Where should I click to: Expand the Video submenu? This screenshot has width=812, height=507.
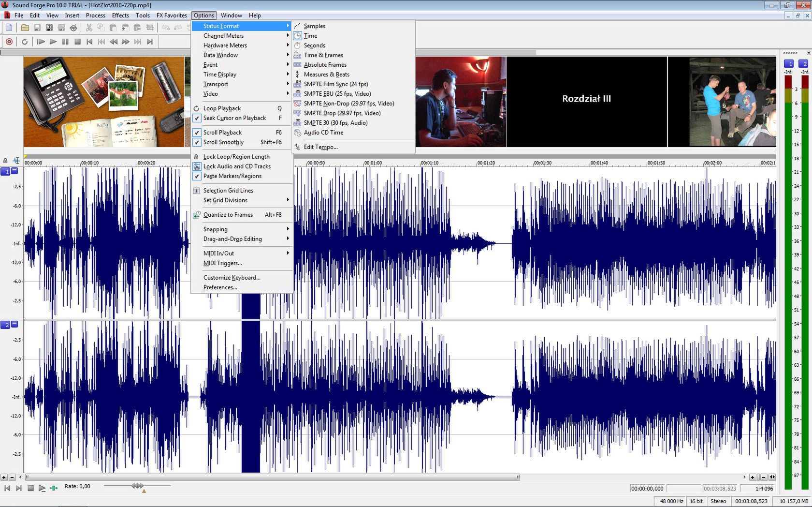(242, 94)
